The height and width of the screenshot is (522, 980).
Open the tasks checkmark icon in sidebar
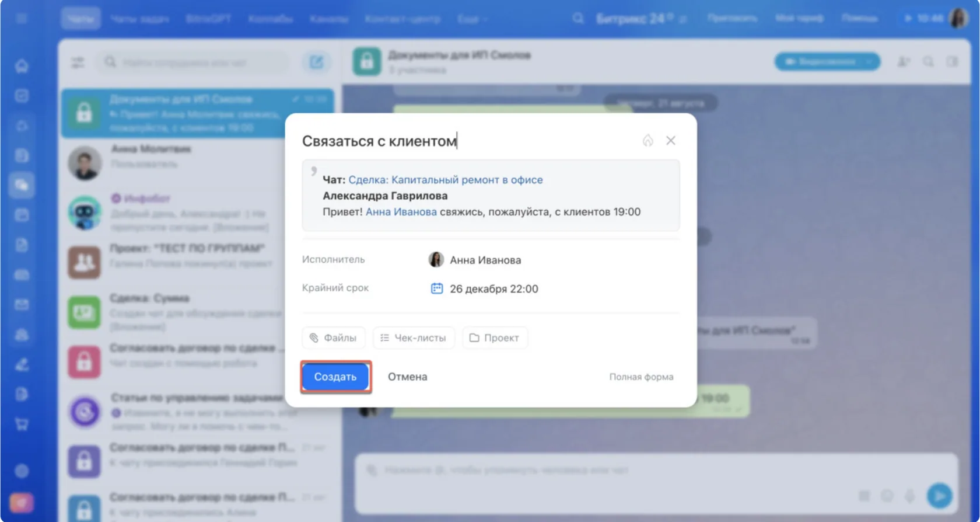click(x=22, y=96)
